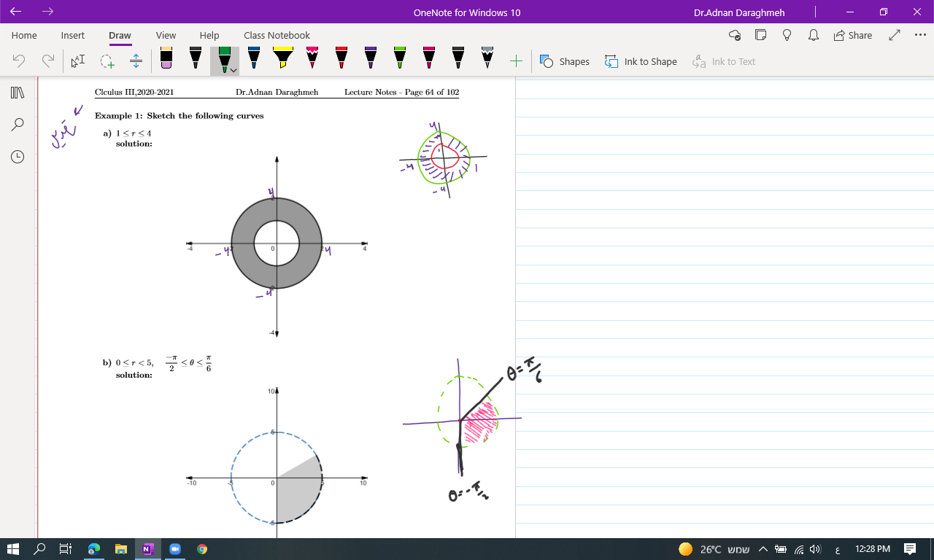
Task: Switch to the red pen
Action: [x=341, y=59]
